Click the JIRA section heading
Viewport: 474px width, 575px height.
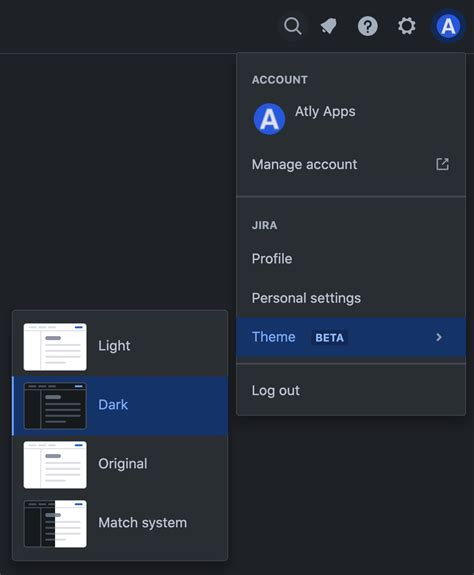pyautogui.click(x=264, y=225)
